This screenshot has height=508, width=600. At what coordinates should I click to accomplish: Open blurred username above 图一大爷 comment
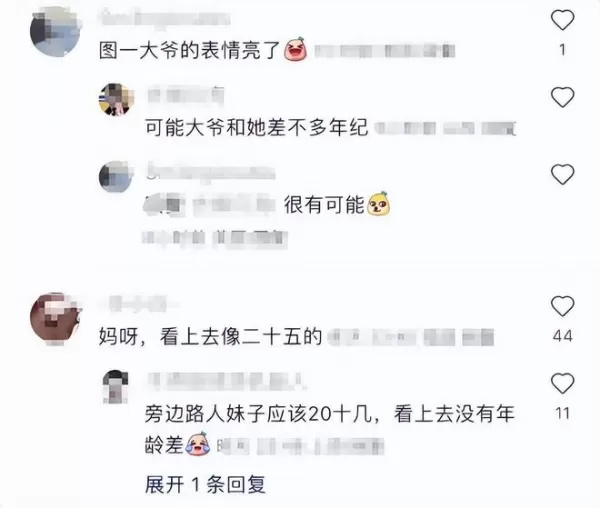pyautogui.click(x=165, y=18)
